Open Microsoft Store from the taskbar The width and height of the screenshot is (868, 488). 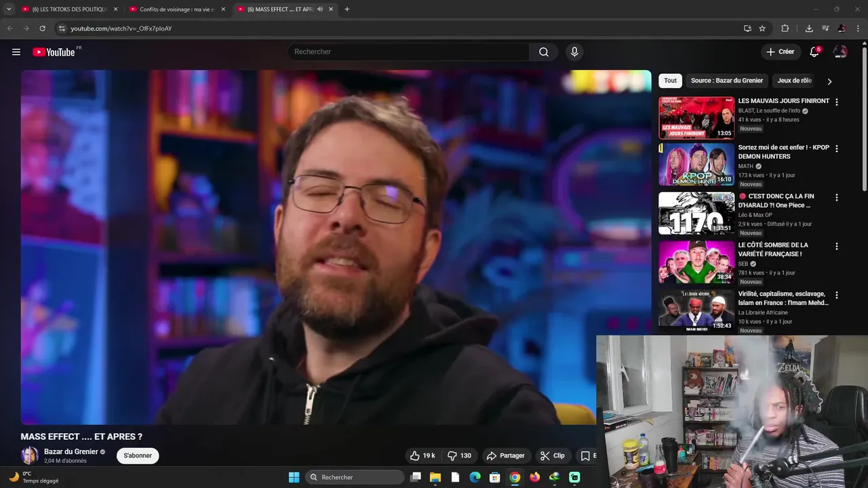495,477
